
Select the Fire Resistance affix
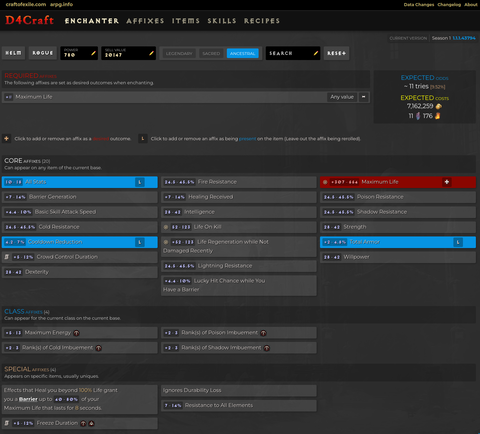coord(239,182)
